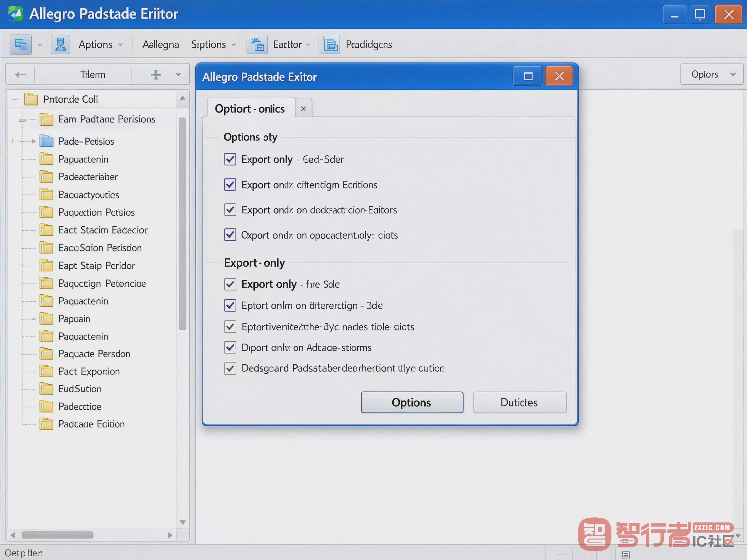Close the Allegro Padstade Exitor dialog
Screen dimensions: 747x560
tap(559, 76)
